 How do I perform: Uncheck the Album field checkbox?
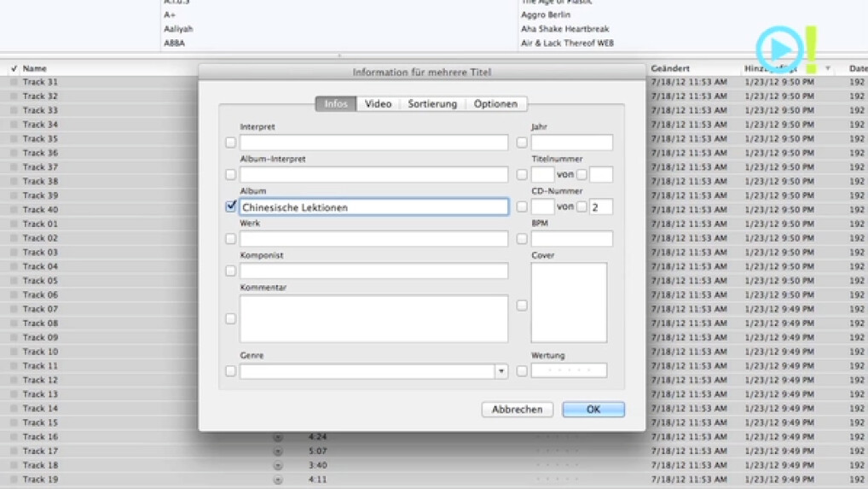231,207
